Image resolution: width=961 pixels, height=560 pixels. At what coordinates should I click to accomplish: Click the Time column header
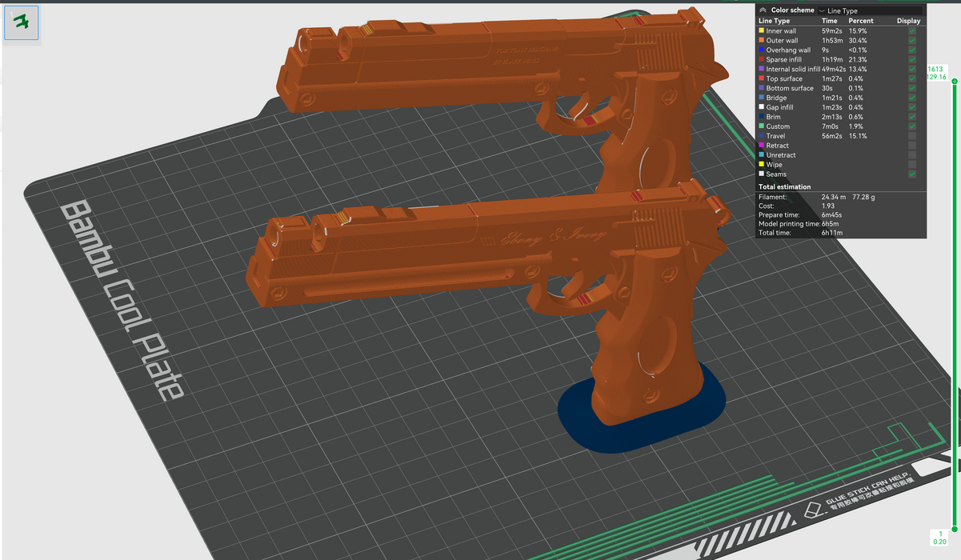830,21
